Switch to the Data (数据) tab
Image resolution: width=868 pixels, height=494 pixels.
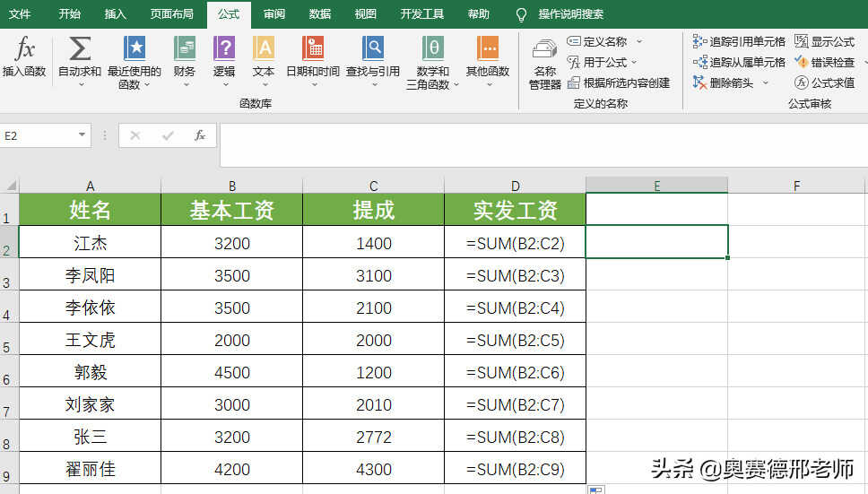[319, 14]
